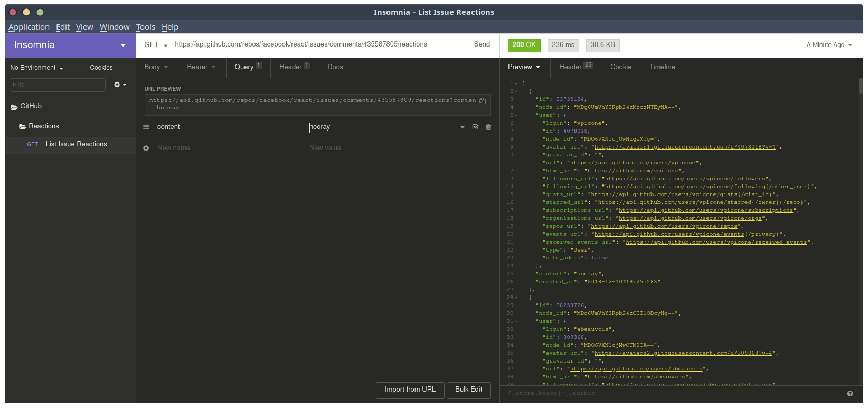Change the GET method dropdown
Image resolution: width=868 pixels, height=408 pixels.
pos(156,45)
